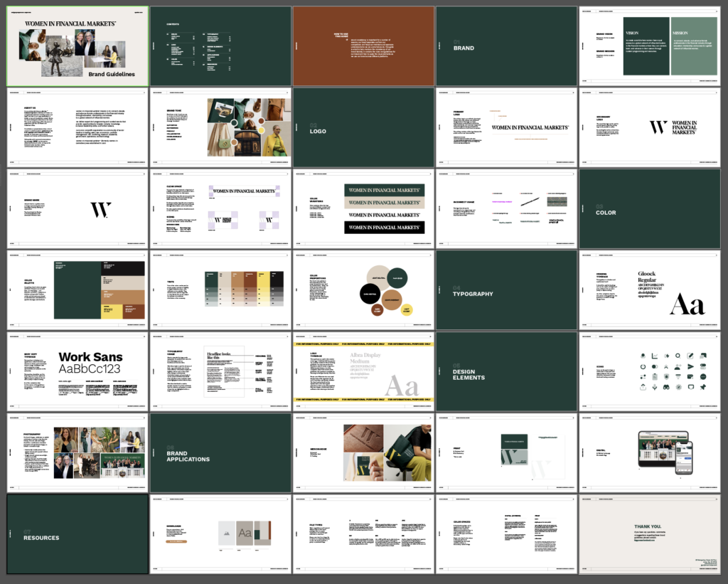
Task: Select the logo Color Variations slide
Action: [363, 208]
